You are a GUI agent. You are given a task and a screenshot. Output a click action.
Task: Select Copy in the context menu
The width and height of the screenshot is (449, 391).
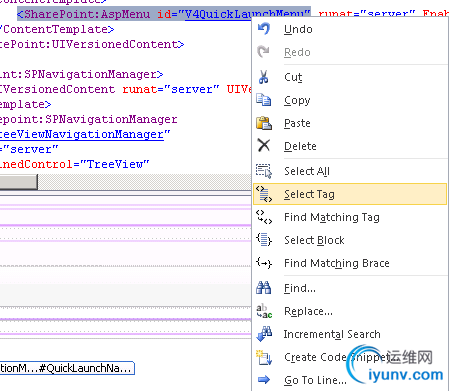[x=350, y=100]
